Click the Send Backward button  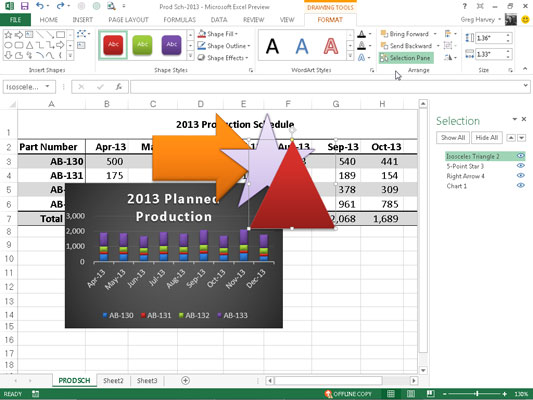coord(407,46)
